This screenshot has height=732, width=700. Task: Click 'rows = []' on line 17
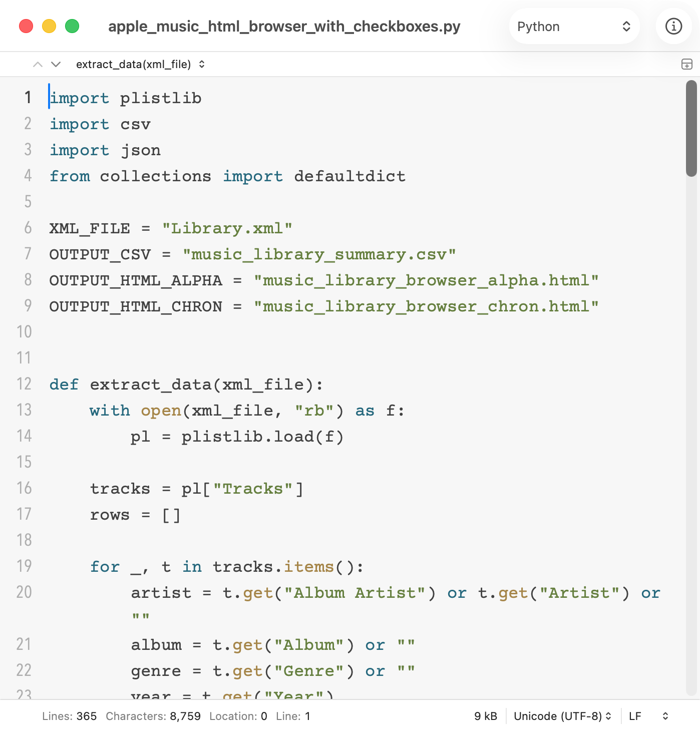pyautogui.click(x=135, y=515)
